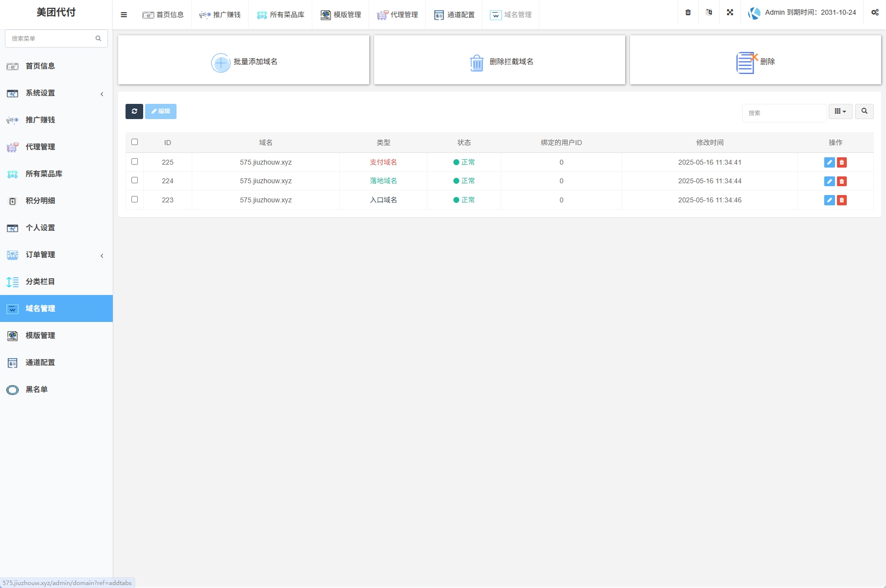Tick the checkbox for row ID 223

(x=135, y=199)
